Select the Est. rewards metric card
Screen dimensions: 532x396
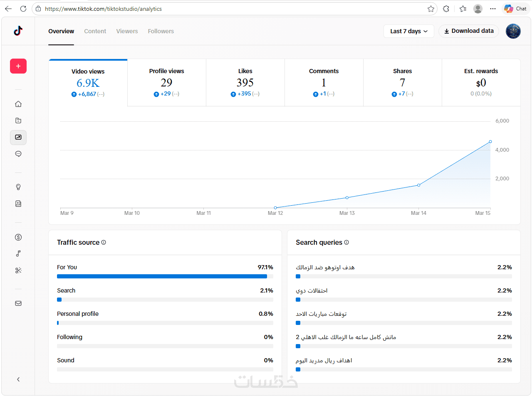481,83
